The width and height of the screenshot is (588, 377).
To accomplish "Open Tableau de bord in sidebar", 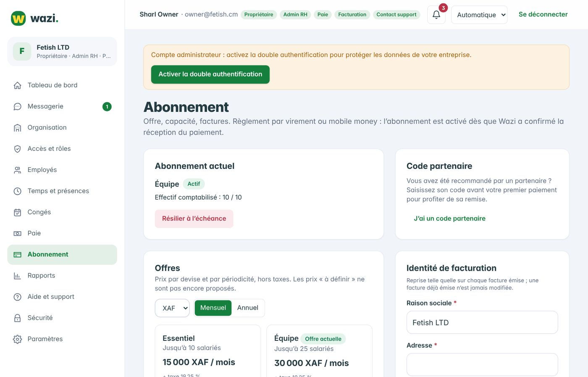I will pos(62,85).
